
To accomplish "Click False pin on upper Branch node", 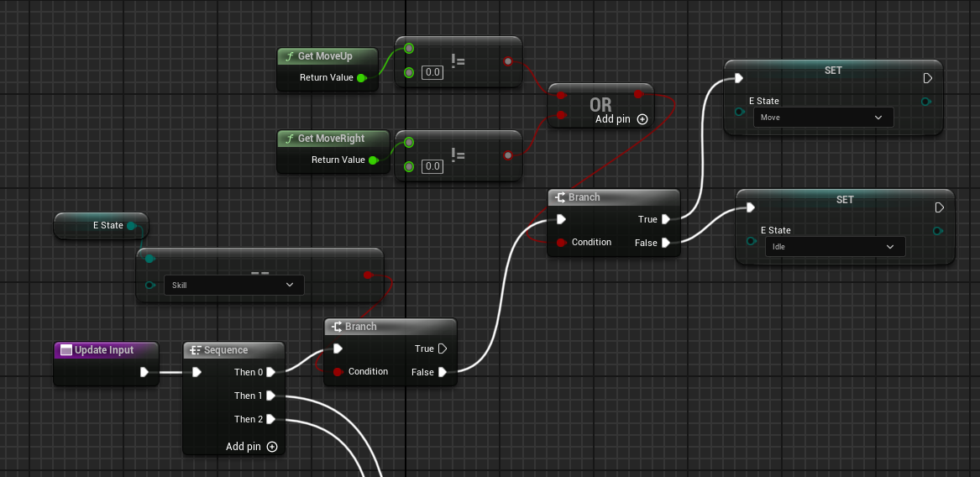I will [x=666, y=243].
